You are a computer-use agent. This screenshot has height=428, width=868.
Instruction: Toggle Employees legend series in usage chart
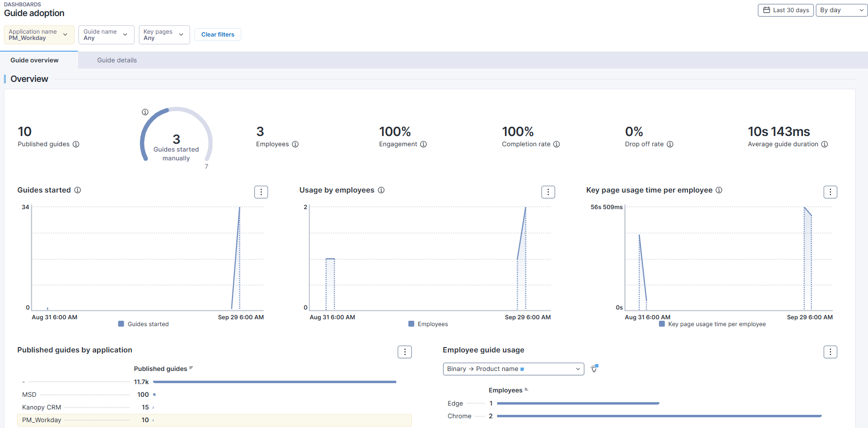[x=428, y=324]
